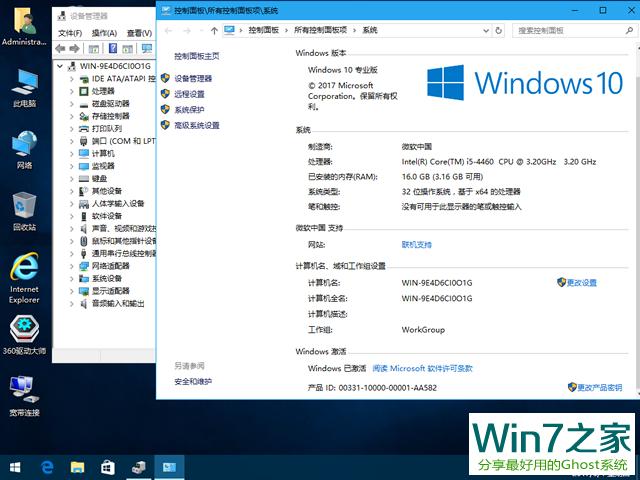Screen dimensions: 640x480
Task: Open 系统保护 link
Action: pyautogui.click(x=189, y=110)
